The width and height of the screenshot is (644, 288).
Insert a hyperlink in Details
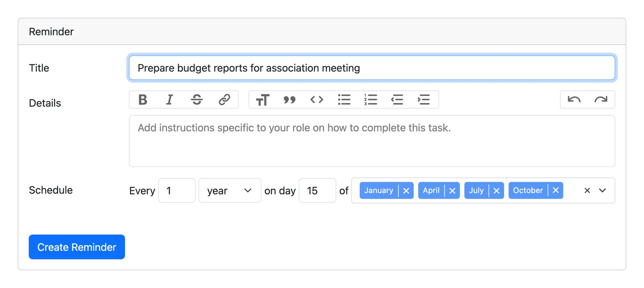(224, 99)
